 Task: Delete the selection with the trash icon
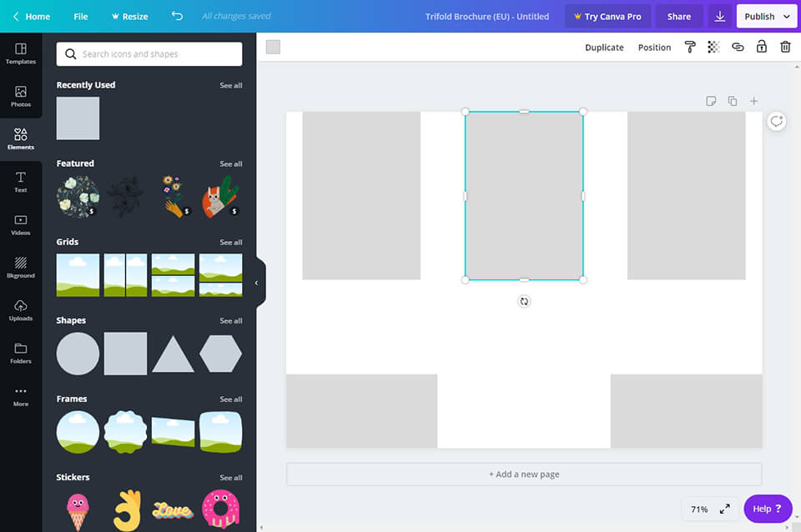pyautogui.click(x=784, y=47)
